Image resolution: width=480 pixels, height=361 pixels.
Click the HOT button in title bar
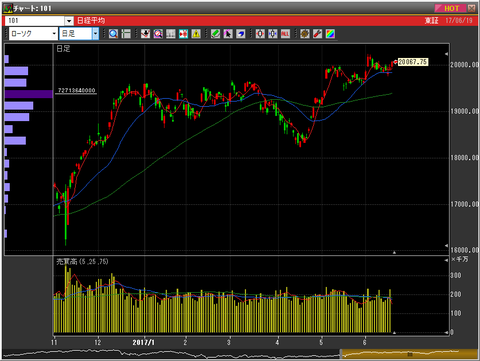450,8
